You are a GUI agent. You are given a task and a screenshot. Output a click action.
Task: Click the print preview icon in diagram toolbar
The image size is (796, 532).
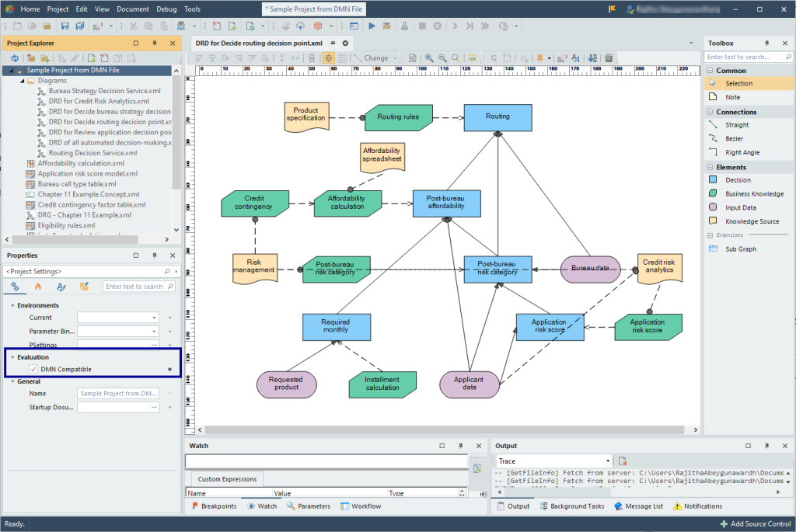[413, 57]
